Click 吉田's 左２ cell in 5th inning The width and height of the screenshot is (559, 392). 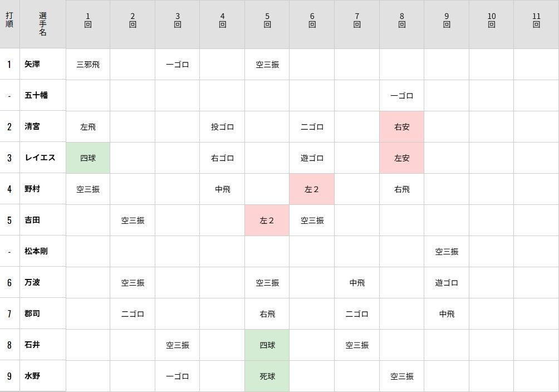click(x=267, y=220)
